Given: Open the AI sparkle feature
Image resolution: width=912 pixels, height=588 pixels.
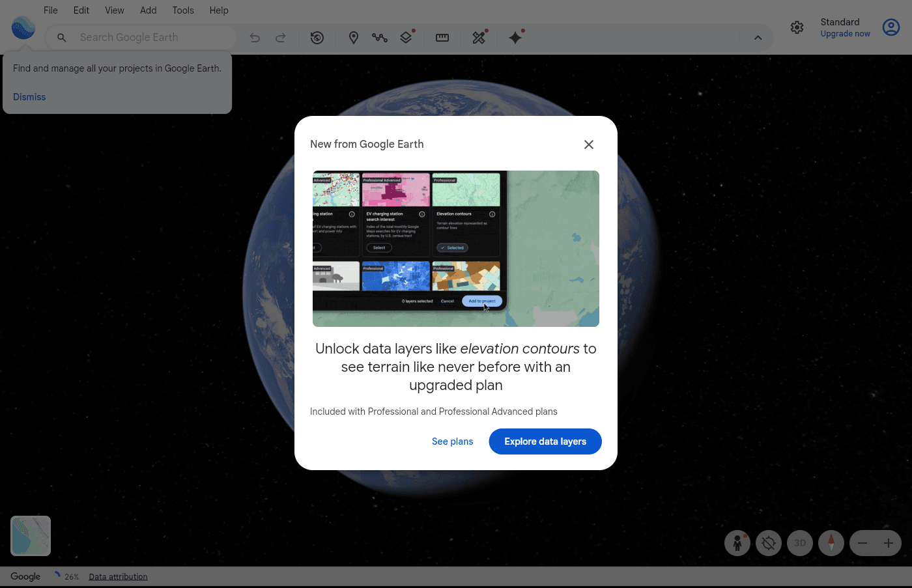Looking at the screenshot, I should [515, 38].
